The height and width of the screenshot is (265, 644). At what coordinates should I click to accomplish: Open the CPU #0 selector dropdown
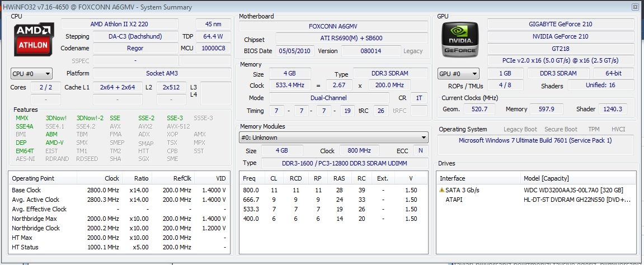click(31, 74)
